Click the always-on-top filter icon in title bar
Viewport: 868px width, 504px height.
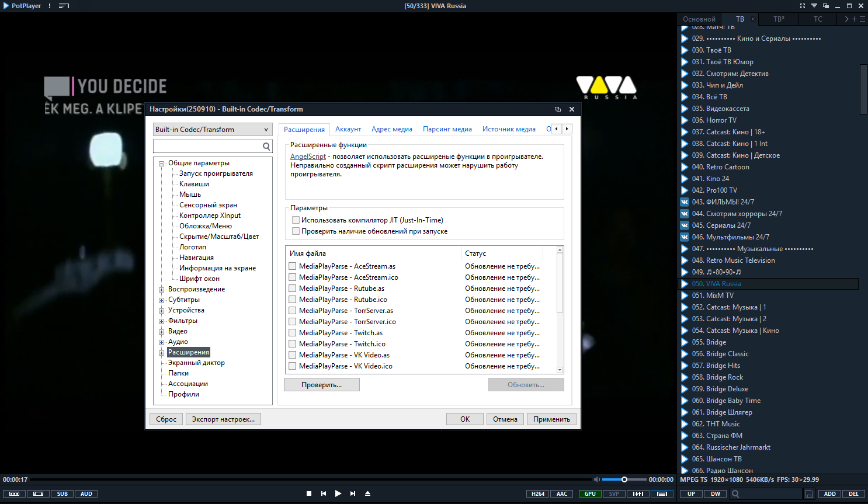[814, 6]
